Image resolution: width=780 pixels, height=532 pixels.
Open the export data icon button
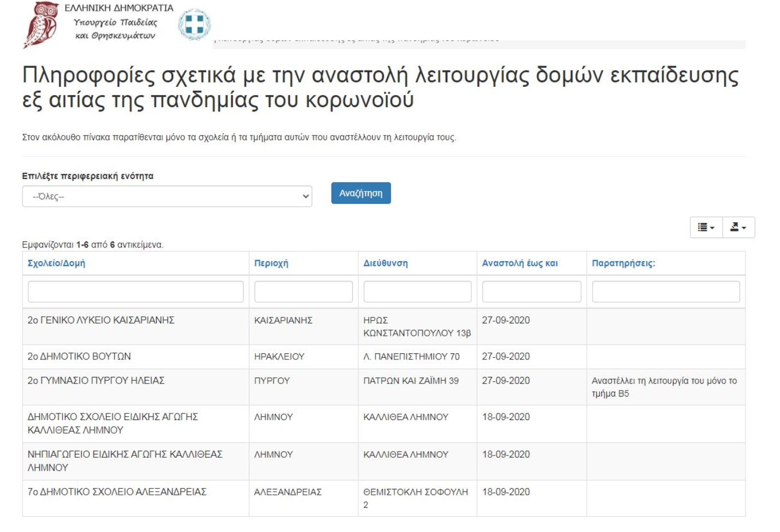(738, 227)
